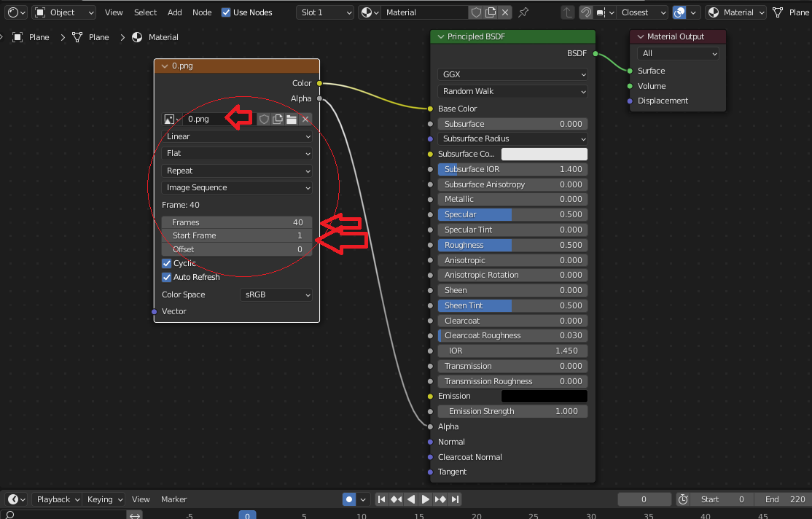Click the open image folder icon
This screenshot has height=519, width=812.
click(x=292, y=119)
